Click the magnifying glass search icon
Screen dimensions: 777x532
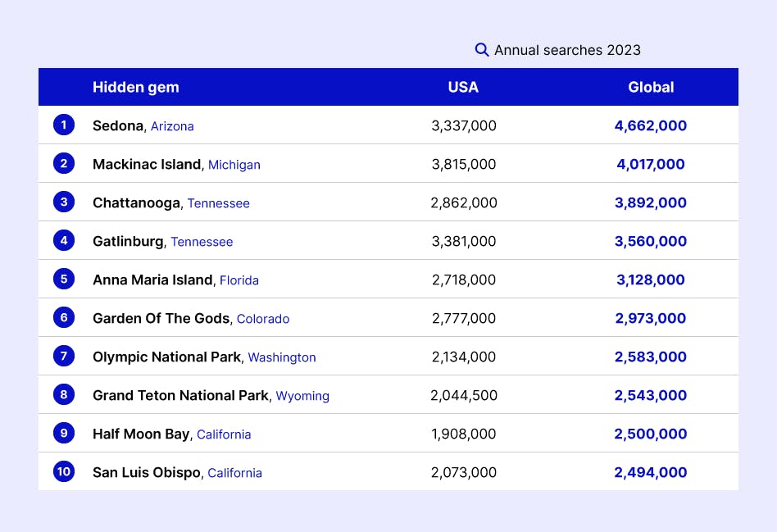pyautogui.click(x=482, y=50)
